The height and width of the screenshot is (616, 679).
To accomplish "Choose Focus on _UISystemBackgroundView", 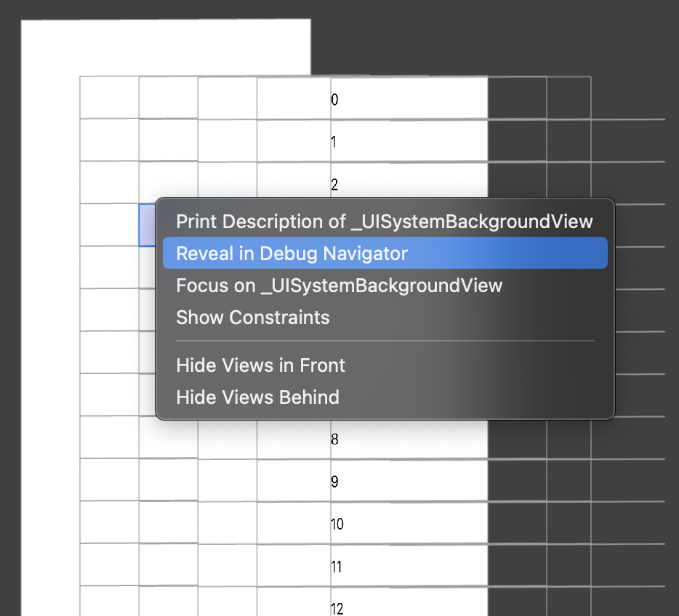I will point(385,285).
